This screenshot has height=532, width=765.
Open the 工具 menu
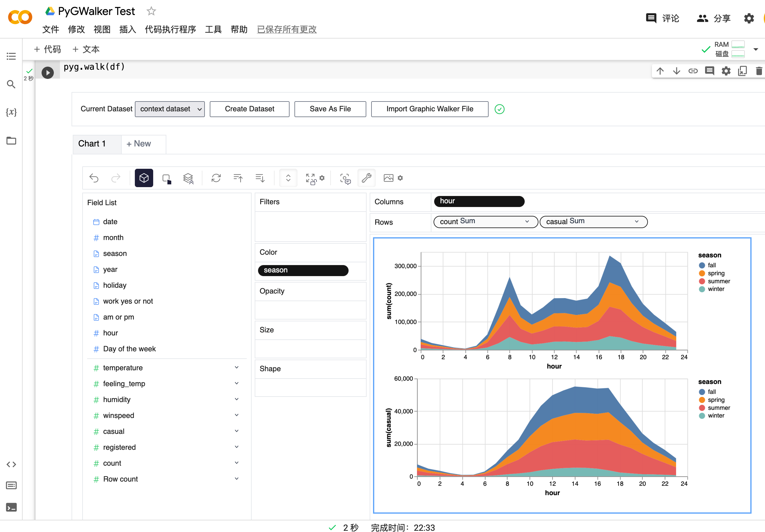[213, 30]
